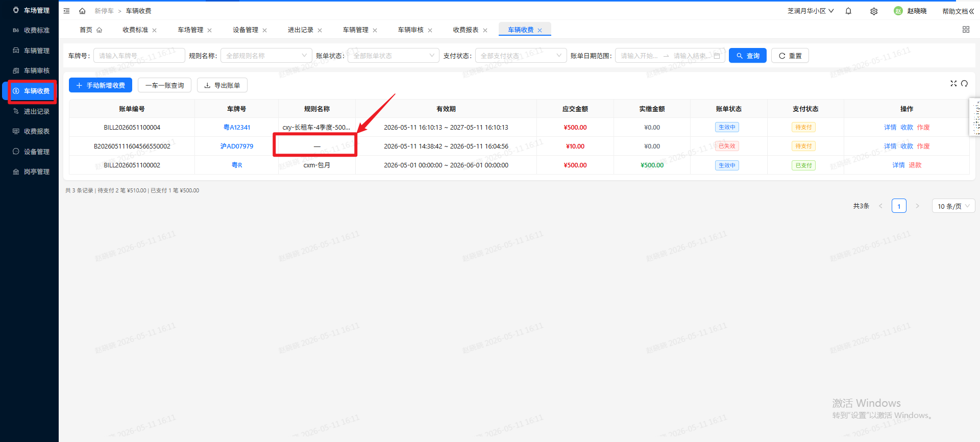Close the 收费标准 tab

tap(154, 30)
